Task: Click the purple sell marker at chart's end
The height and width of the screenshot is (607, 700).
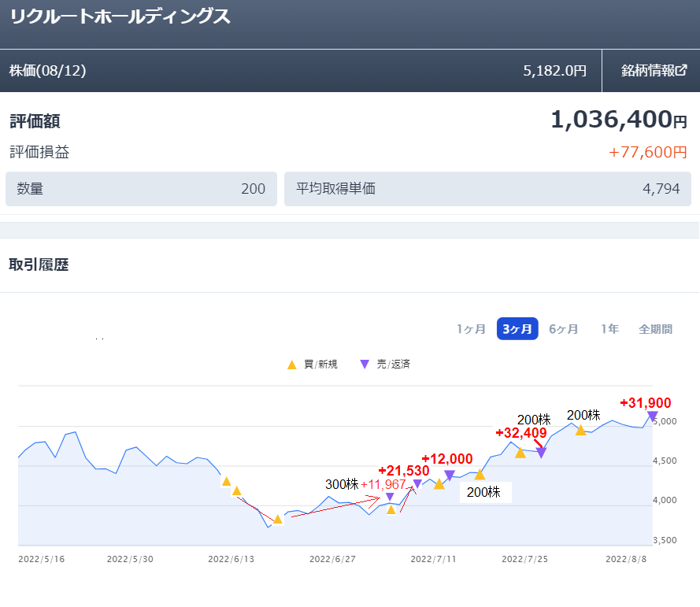Action: [x=652, y=416]
